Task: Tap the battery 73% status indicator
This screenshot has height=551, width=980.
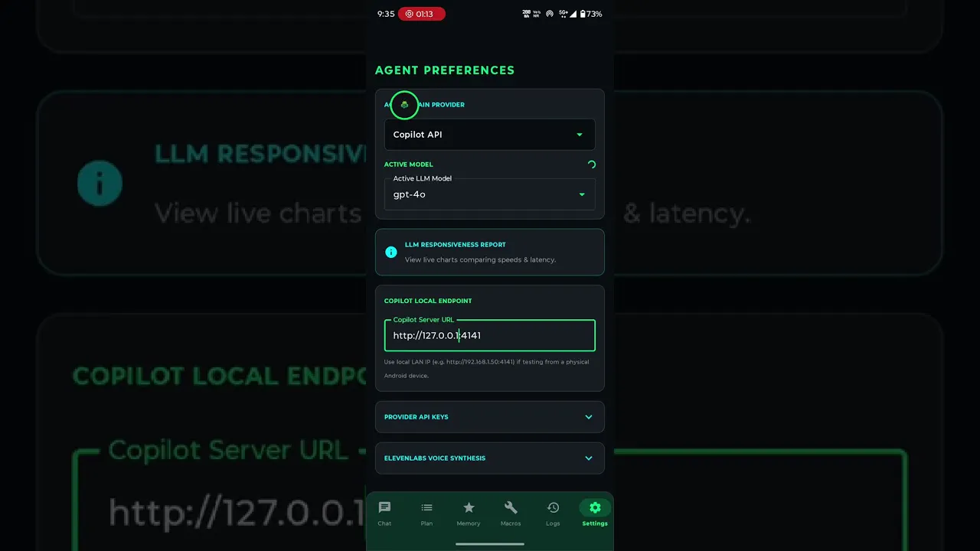Action: point(591,14)
